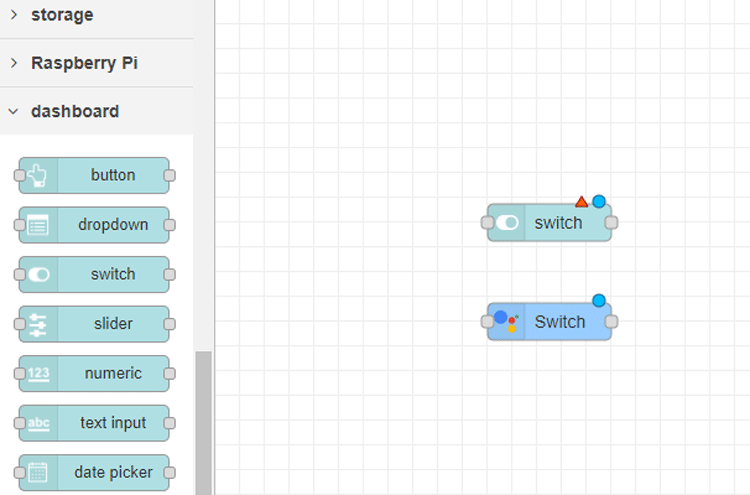The image size is (750, 495).
Task: Click the red warning triangle on switch node
Action: [582, 202]
